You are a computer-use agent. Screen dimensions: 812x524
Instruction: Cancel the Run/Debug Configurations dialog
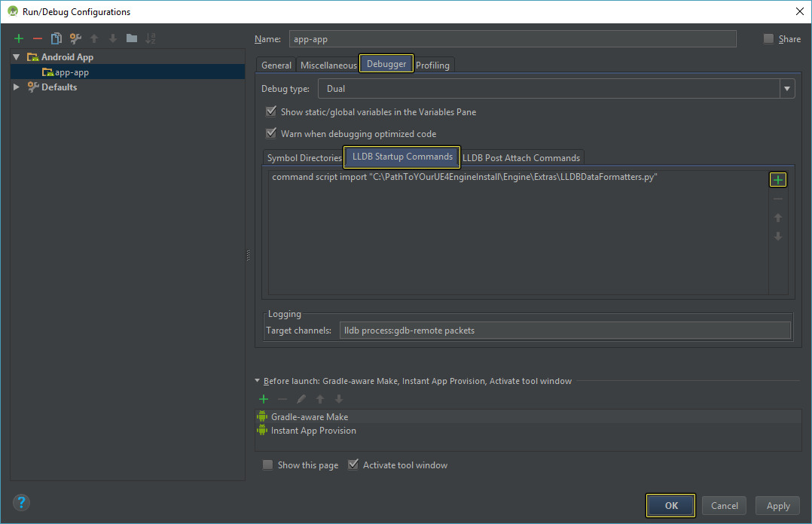coord(724,505)
